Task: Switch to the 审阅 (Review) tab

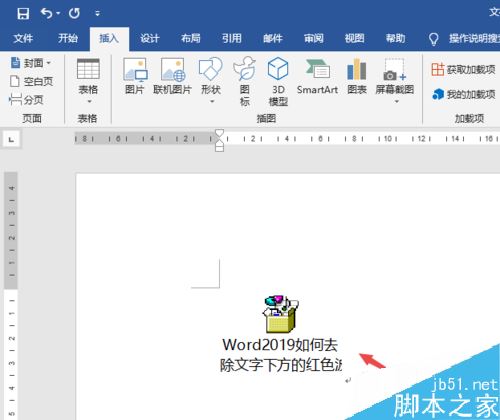Action: 314,38
